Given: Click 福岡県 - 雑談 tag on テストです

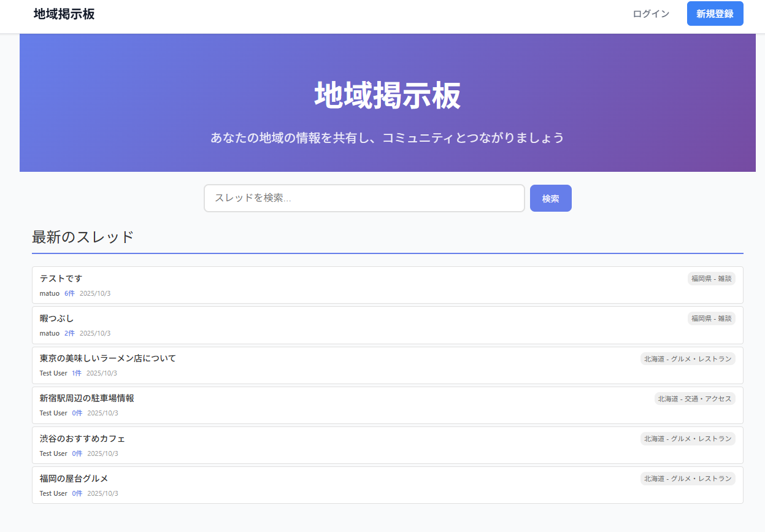Looking at the screenshot, I should pyautogui.click(x=711, y=279).
